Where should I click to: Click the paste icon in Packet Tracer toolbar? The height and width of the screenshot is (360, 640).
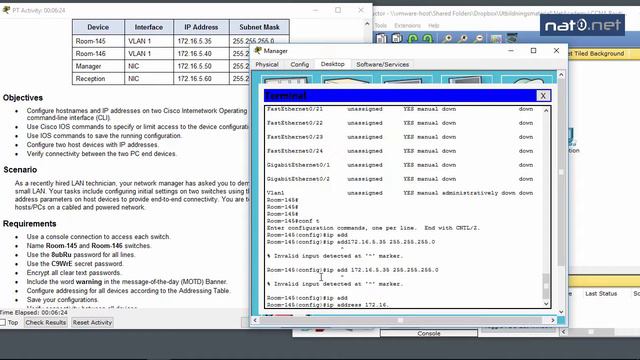pos(397,39)
